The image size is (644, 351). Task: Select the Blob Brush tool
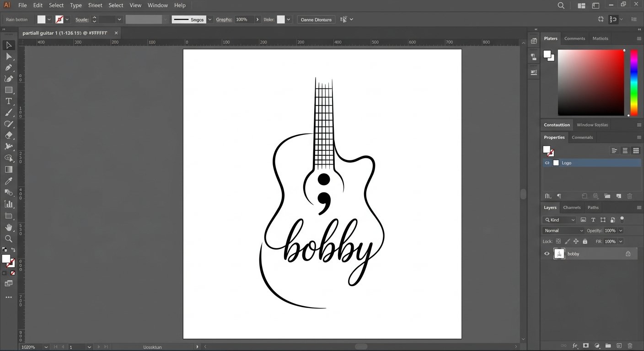click(x=9, y=124)
